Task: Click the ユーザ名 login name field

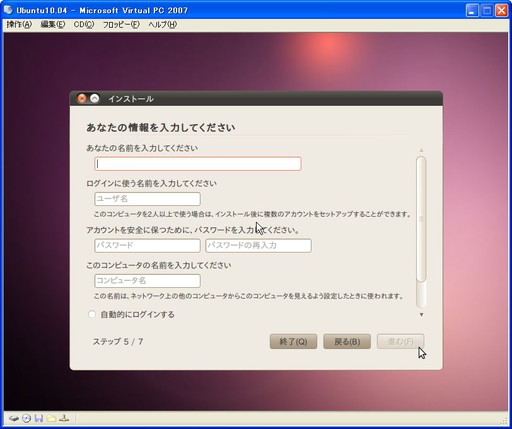Action: [147, 199]
